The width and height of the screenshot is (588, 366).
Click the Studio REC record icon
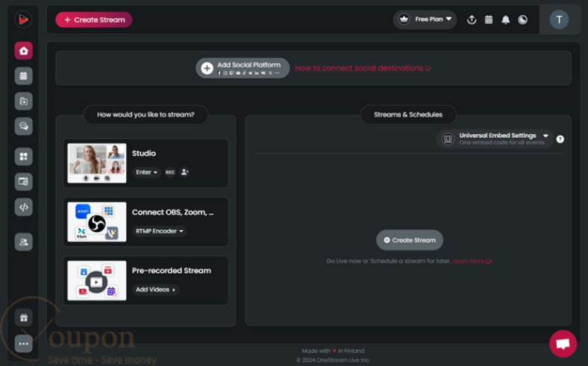[170, 172]
